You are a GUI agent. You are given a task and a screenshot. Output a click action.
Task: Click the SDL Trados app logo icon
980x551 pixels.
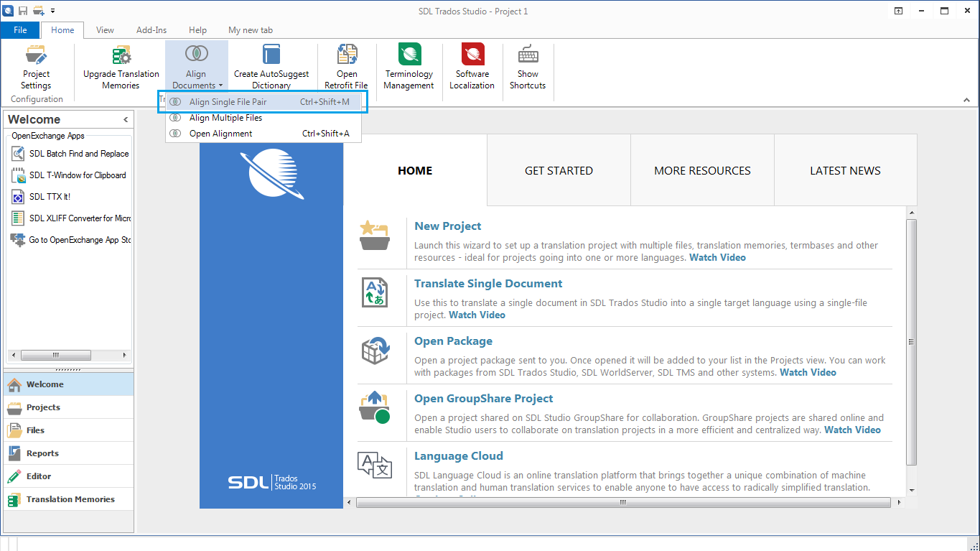[x=9, y=11]
